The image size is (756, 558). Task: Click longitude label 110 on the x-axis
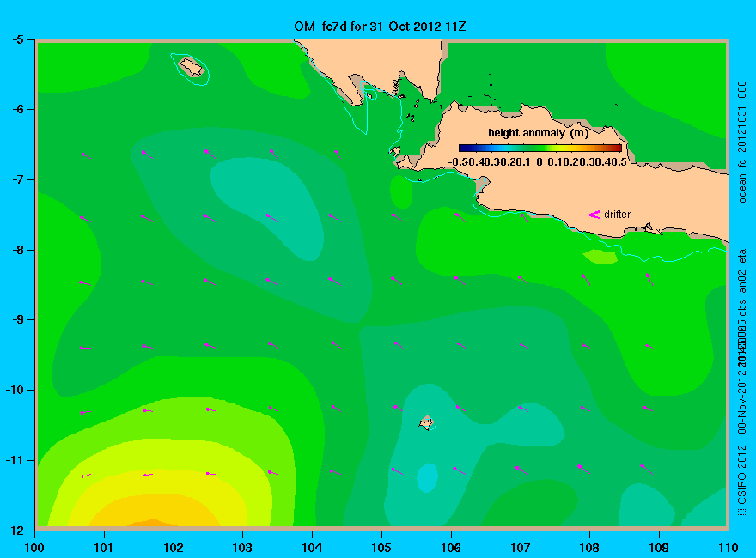[729, 548]
